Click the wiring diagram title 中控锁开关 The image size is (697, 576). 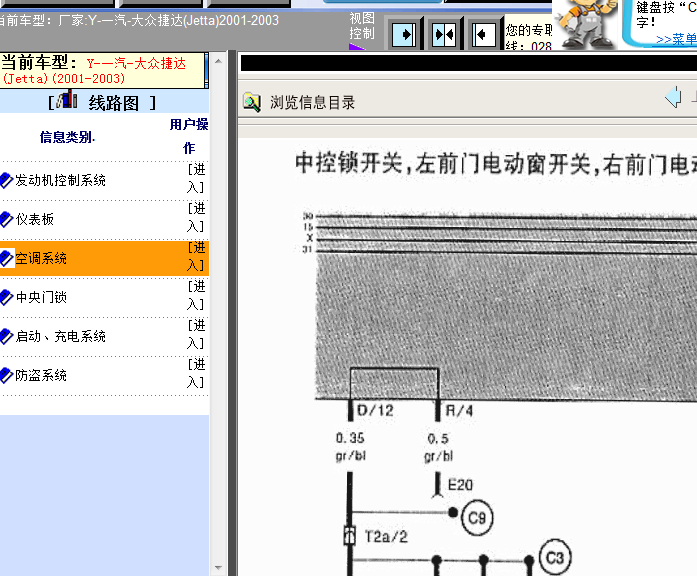click(x=348, y=163)
